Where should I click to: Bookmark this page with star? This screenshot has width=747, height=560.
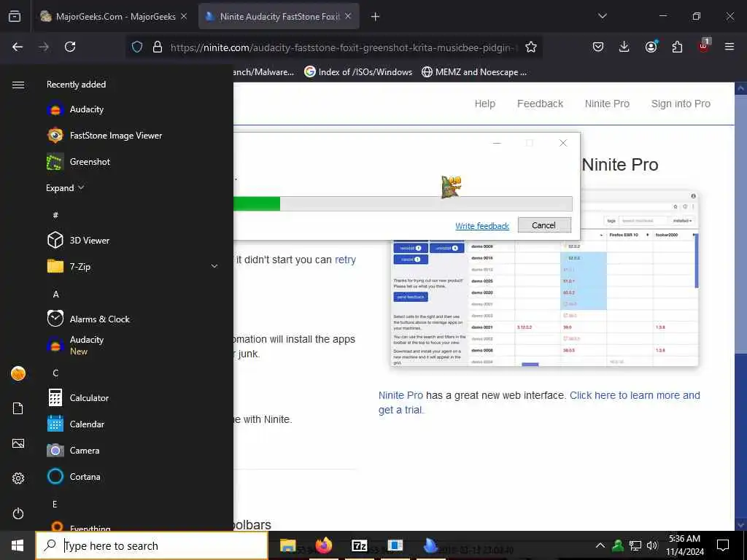[x=531, y=47]
